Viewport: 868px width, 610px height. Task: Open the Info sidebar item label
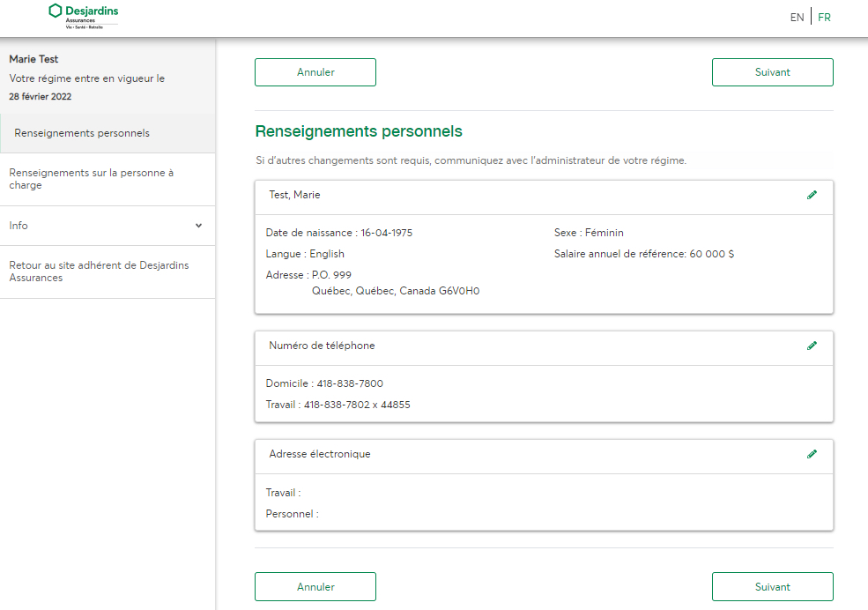pos(19,226)
